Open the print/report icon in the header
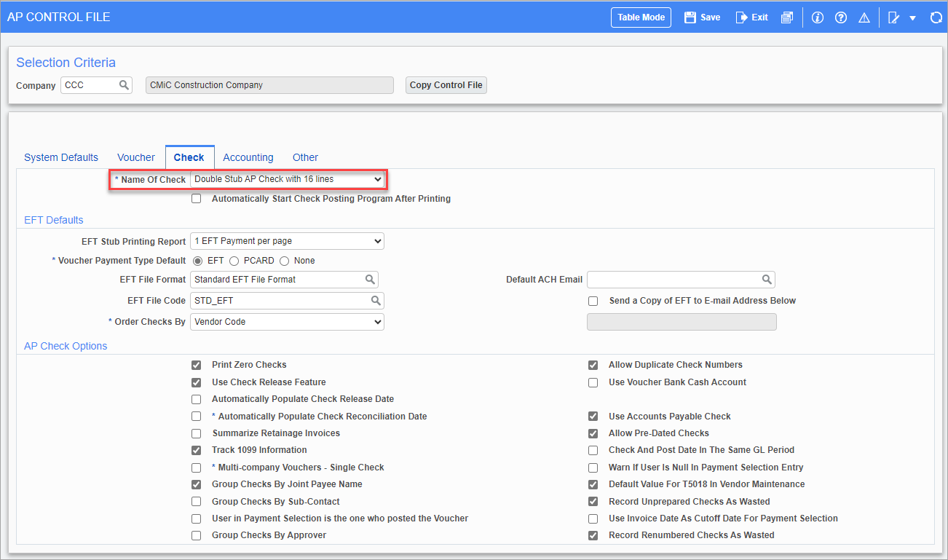Image resolution: width=948 pixels, height=560 pixels. [786, 17]
